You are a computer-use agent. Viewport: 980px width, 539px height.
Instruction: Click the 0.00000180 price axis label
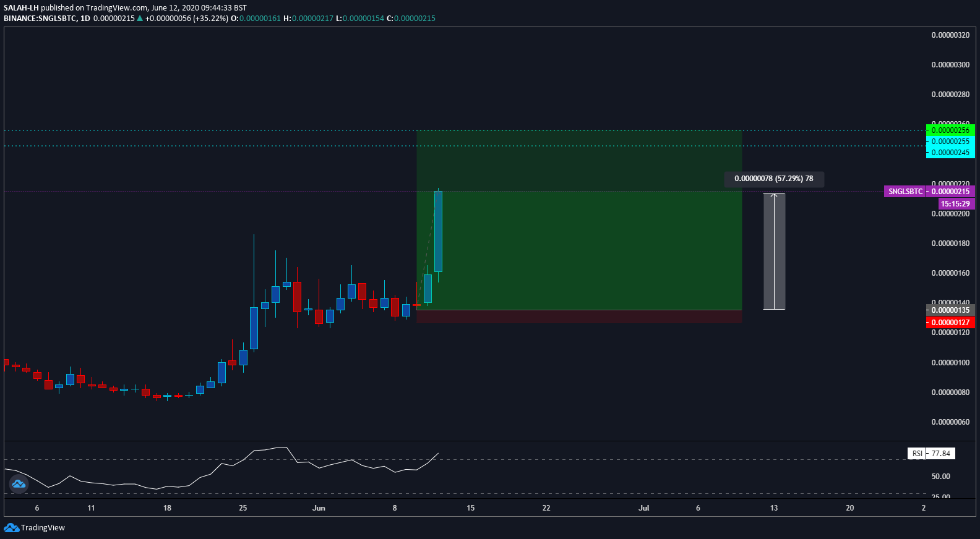coord(950,244)
